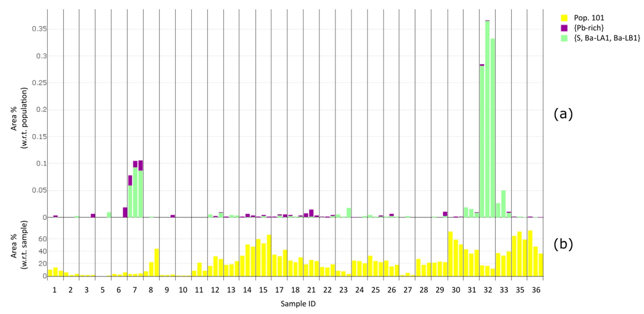
Task: Click the 60 tick on lower y-axis
Action: 43,239
